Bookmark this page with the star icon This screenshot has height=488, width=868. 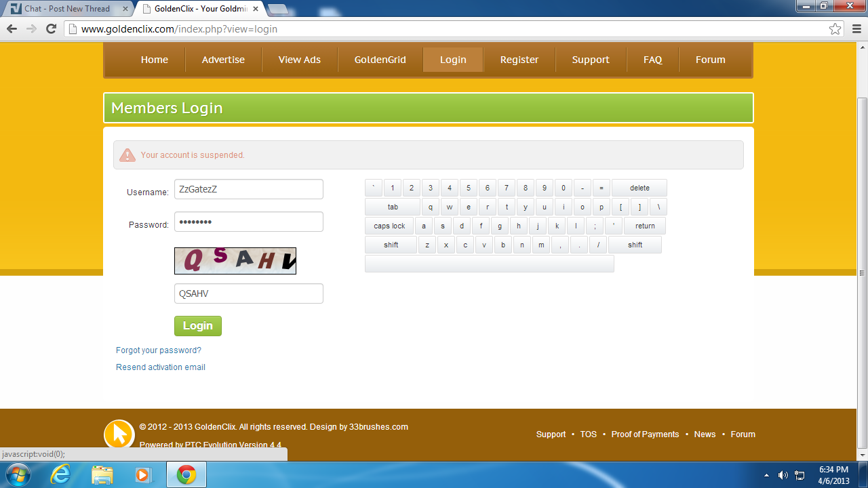point(835,29)
